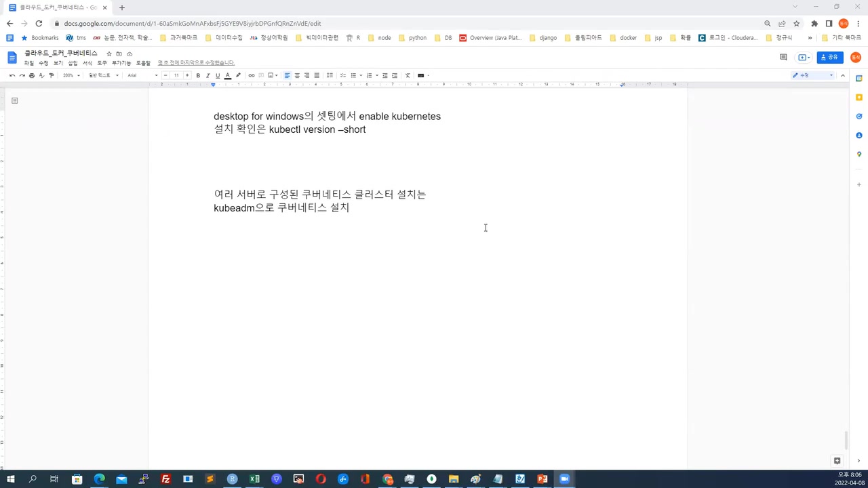Toggle underline formatting
Viewport: 868px width, 488px height.
(x=217, y=75)
